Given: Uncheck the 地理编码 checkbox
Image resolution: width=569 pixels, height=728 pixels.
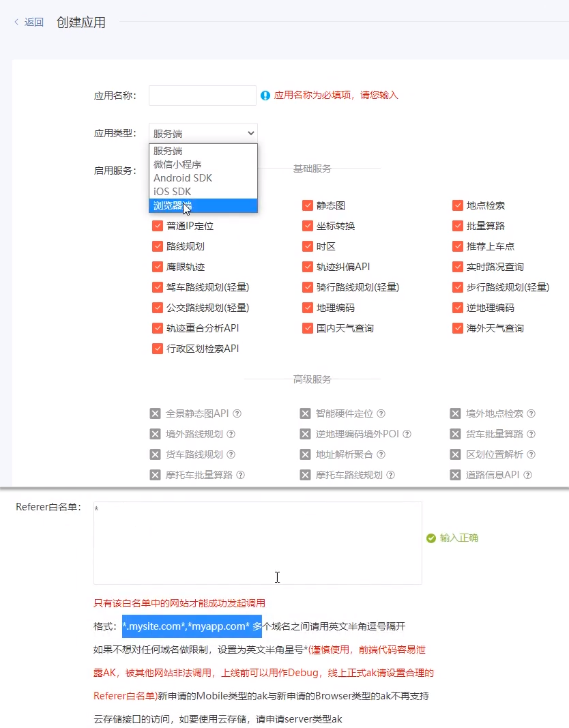Looking at the screenshot, I should 307,307.
